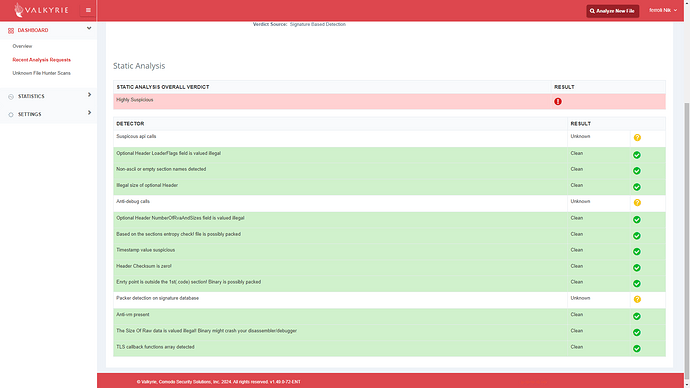The width and height of the screenshot is (690, 388).
Task: Click the question mark icon for Anti-debug calls
Action: [637, 203]
